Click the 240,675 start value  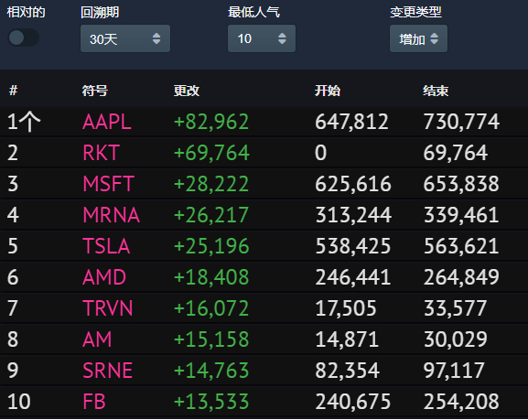point(353,402)
